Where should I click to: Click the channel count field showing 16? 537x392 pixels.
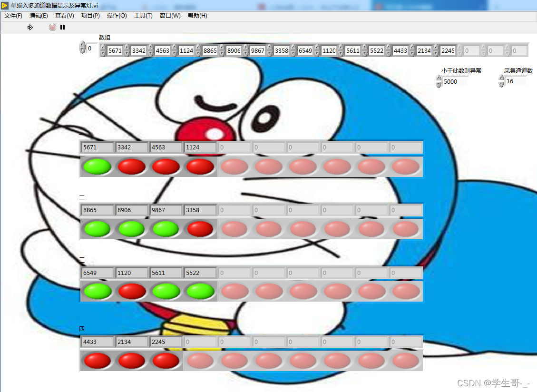(516, 81)
